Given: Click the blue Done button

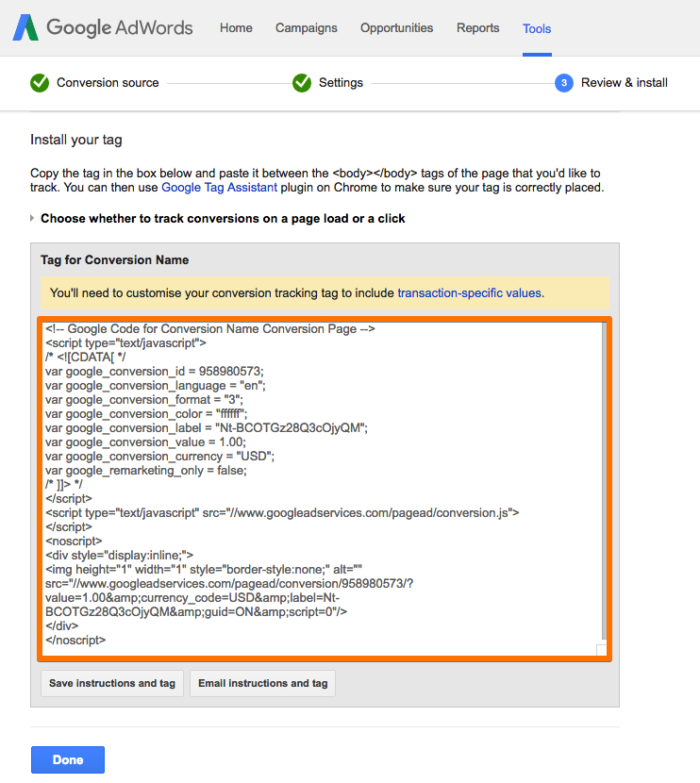Looking at the screenshot, I should point(68,759).
